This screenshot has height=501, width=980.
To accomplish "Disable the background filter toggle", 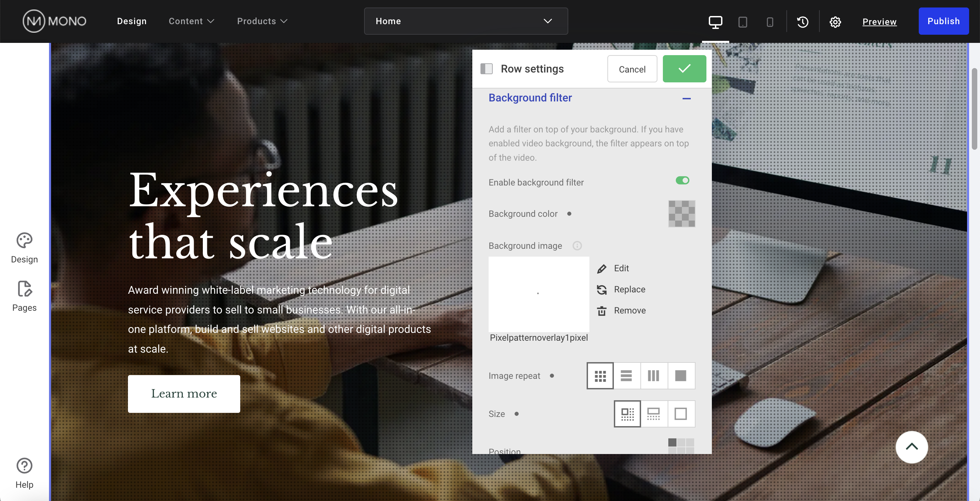I will click(682, 180).
